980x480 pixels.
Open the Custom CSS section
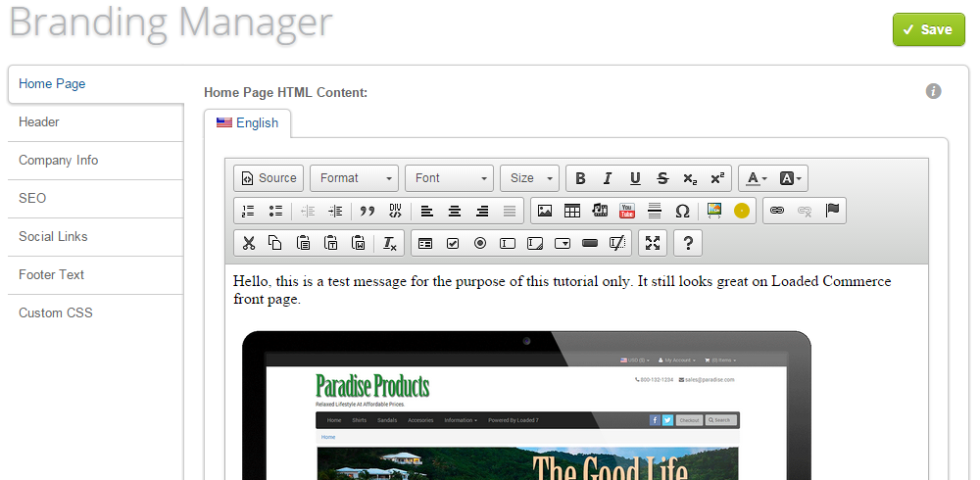[x=96, y=312]
